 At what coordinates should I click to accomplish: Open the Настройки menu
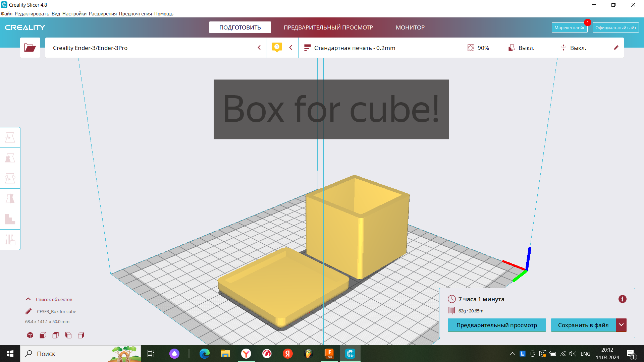(74, 14)
